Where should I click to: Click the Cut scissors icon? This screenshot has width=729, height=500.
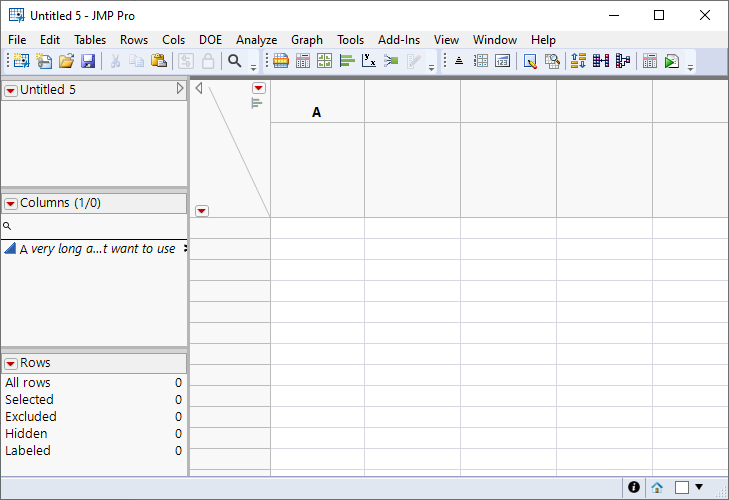coord(115,61)
